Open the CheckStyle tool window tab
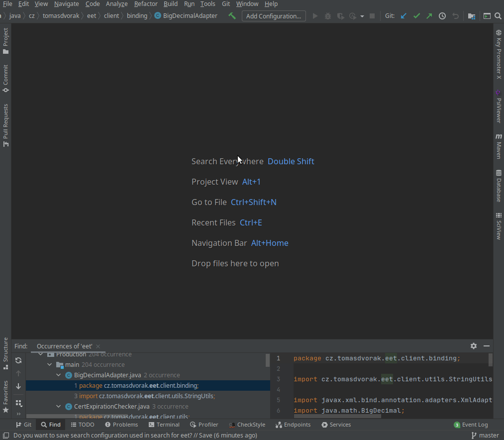The width and height of the screenshot is (504, 440). click(x=247, y=425)
